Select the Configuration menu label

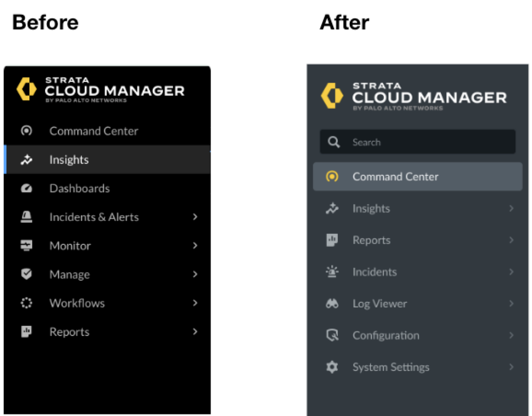pos(386,335)
